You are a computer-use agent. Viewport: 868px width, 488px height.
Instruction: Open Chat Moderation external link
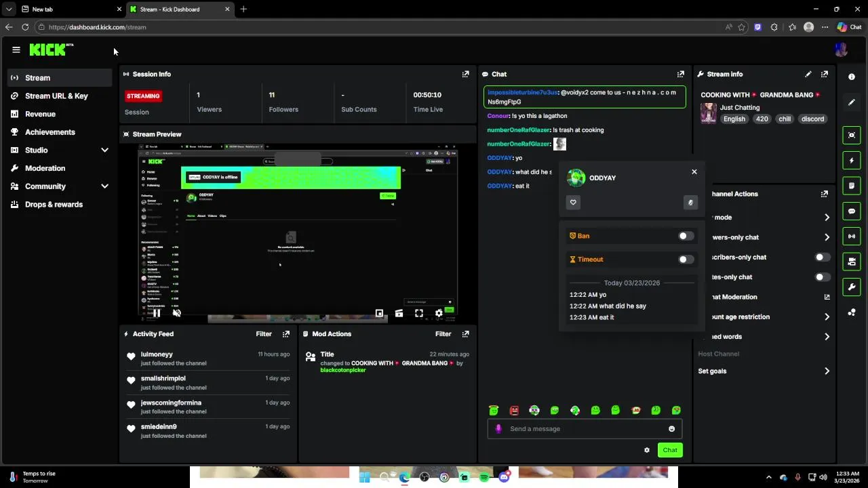(x=827, y=297)
